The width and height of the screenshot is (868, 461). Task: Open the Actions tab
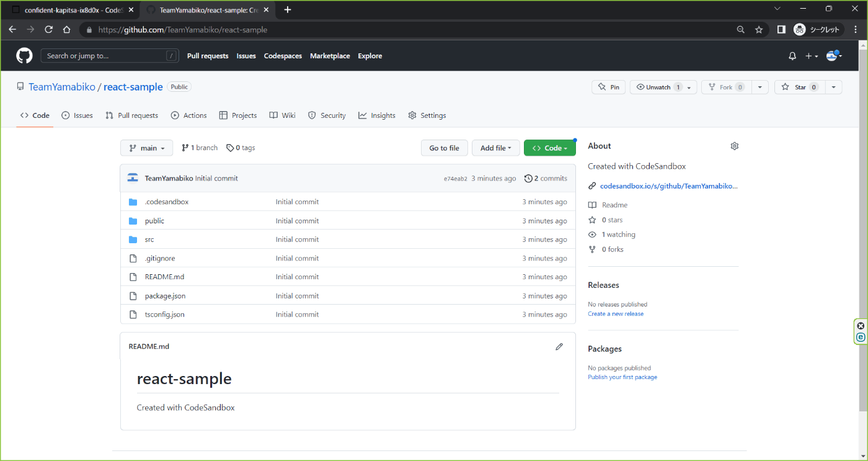pos(189,115)
